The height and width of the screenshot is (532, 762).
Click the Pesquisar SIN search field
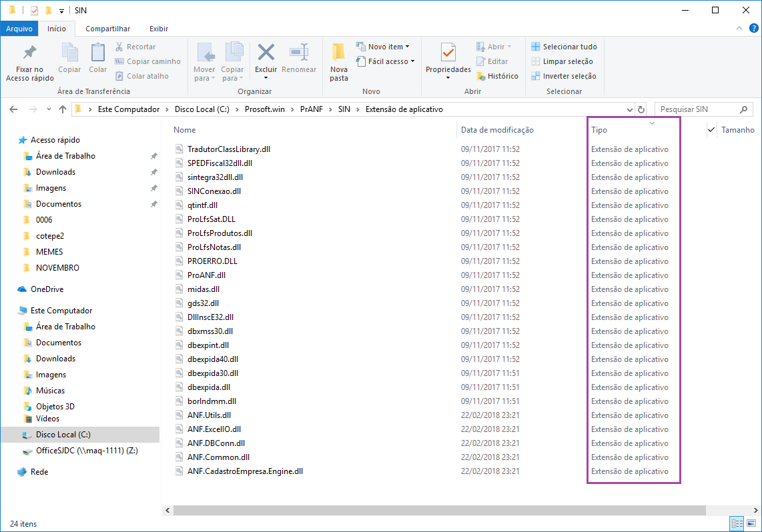[x=697, y=109]
